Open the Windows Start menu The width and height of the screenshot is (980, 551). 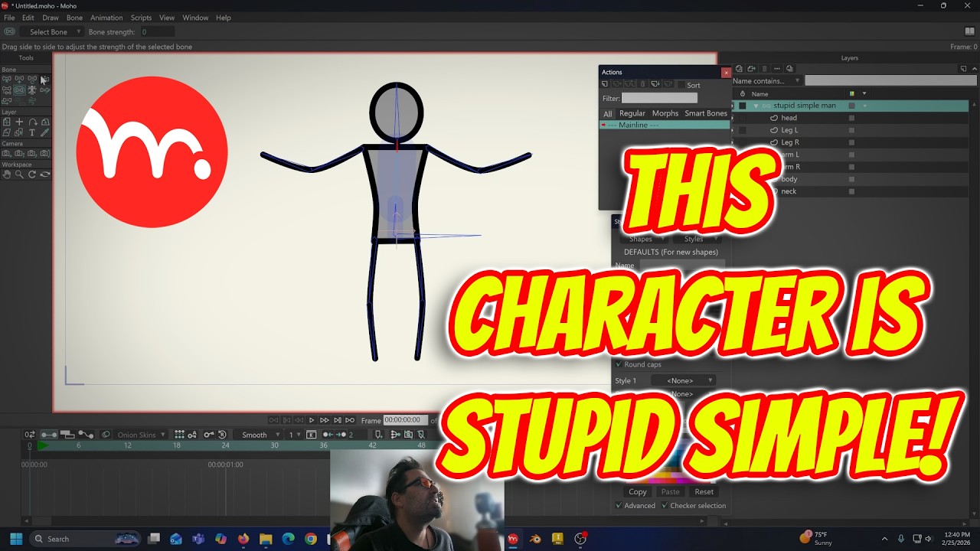pyautogui.click(x=15, y=539)
